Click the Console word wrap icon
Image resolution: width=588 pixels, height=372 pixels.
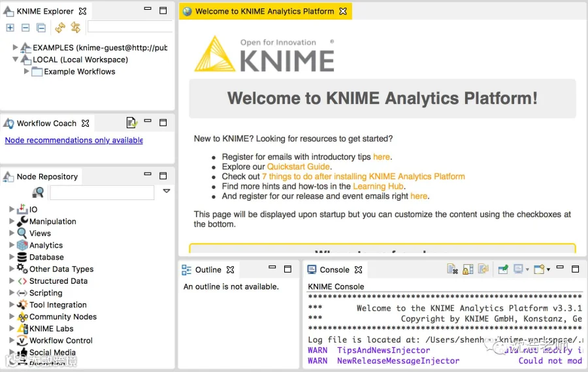(x=483, y=269)
